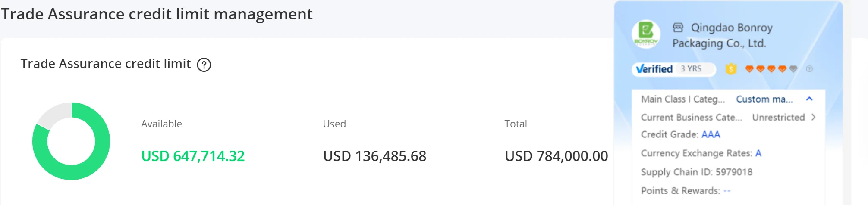Click the Unrestricted business category value
Viewport: 868px width, 205px height.
pos(778,117)
